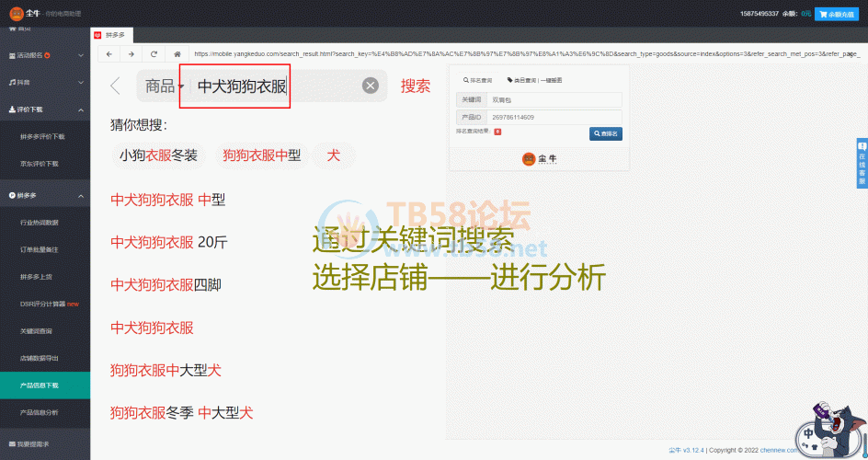Click the red ranking result badge
This screenshot has height=460, width=868.
click(497, 132)
